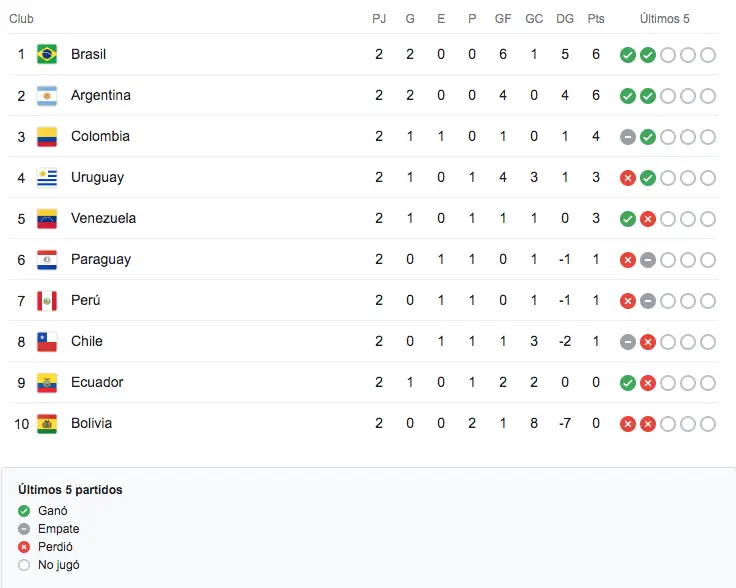Click the Venezuela flag icon

click(x=47, y=219)
